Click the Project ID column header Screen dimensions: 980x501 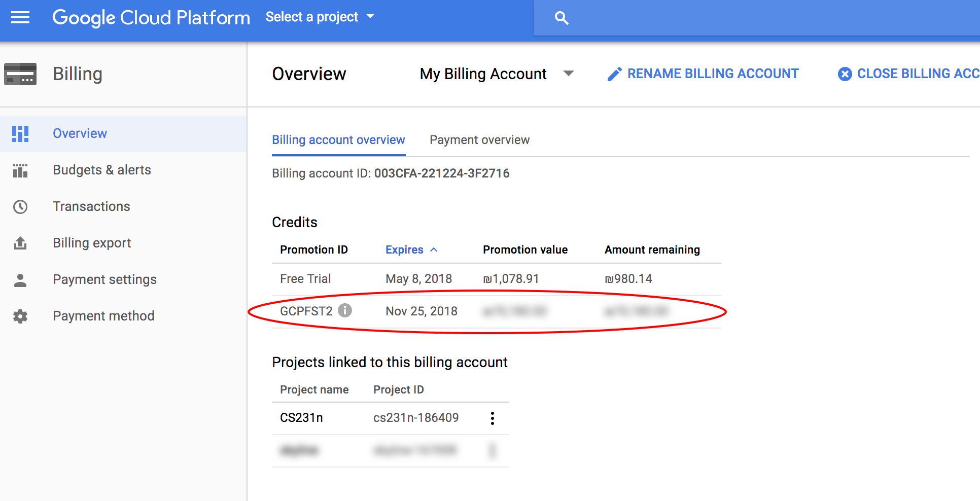[x=399, y=389]
